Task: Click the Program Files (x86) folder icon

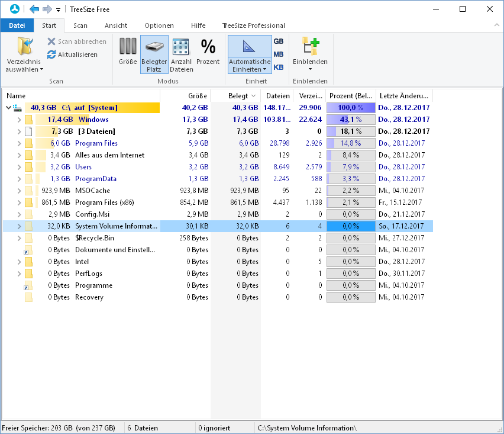Action: click(28, 202)
